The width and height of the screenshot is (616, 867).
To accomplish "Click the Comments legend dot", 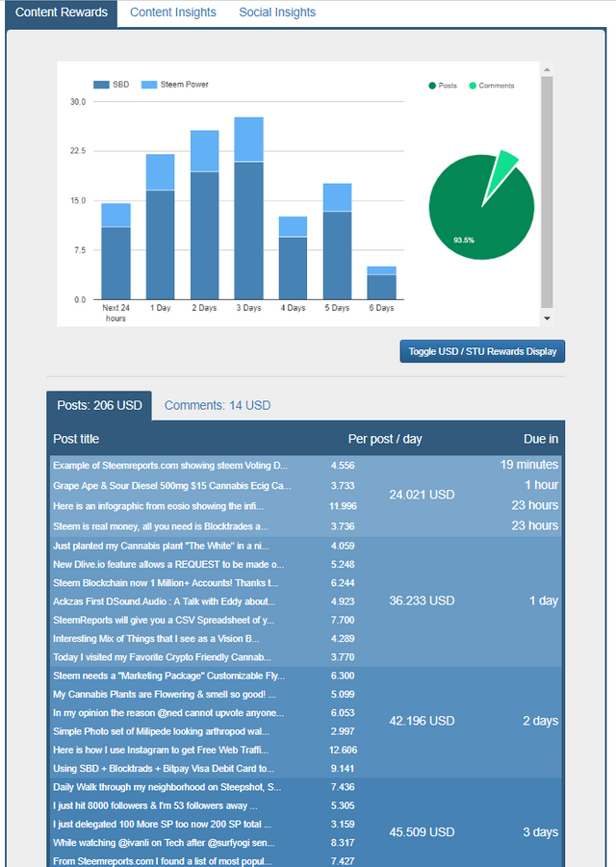I will (473, 86).
